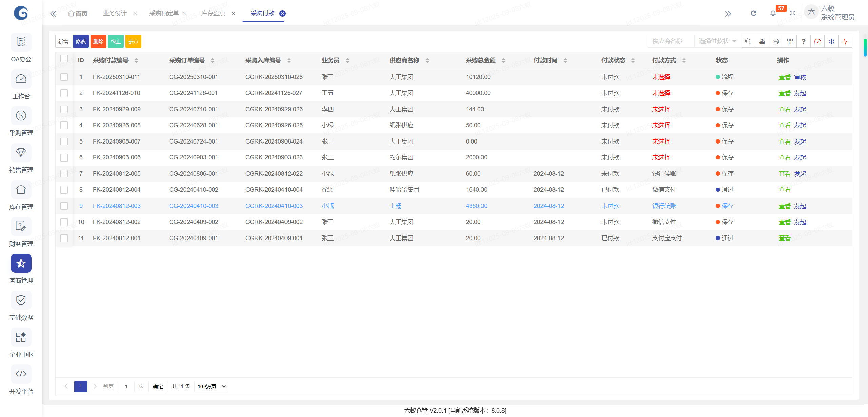Open the 财务管理 sidebar icon

(x=21, y=226)
